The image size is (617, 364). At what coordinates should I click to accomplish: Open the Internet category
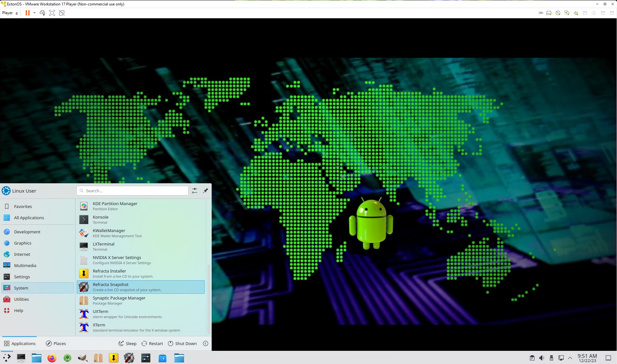pyautogui.click(x=38, y=254)
